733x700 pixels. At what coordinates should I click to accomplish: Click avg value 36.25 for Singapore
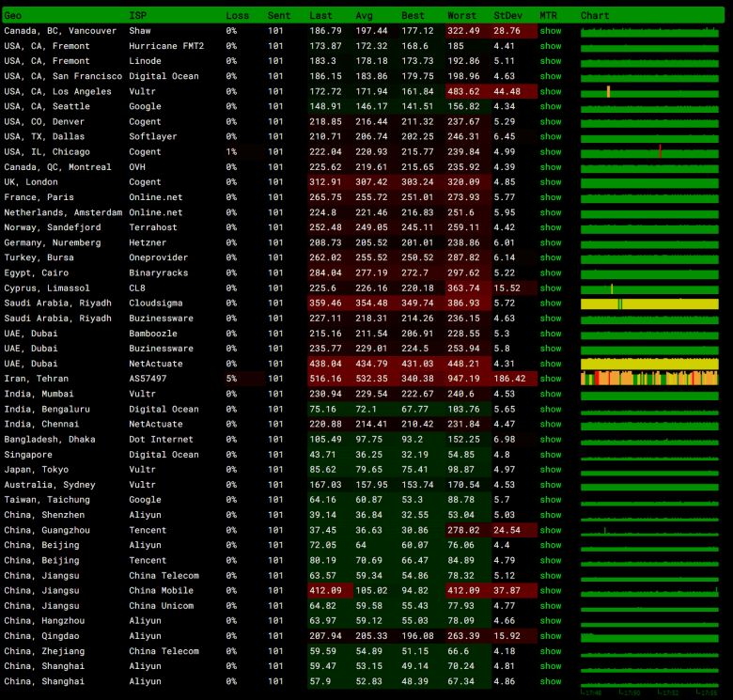(x=368, y=455)
